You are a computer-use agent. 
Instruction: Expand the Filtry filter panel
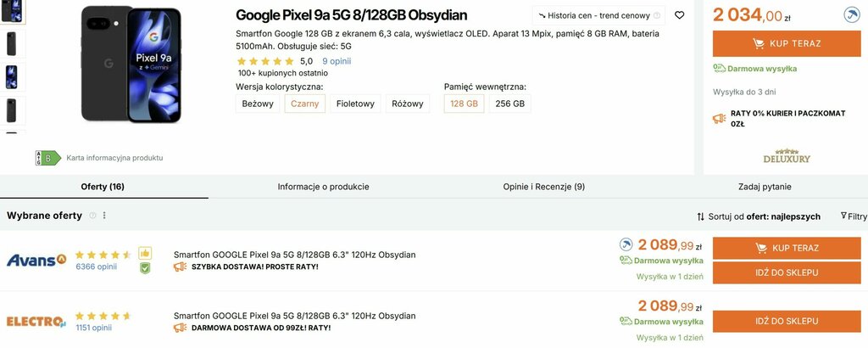(x=853, y=216)
